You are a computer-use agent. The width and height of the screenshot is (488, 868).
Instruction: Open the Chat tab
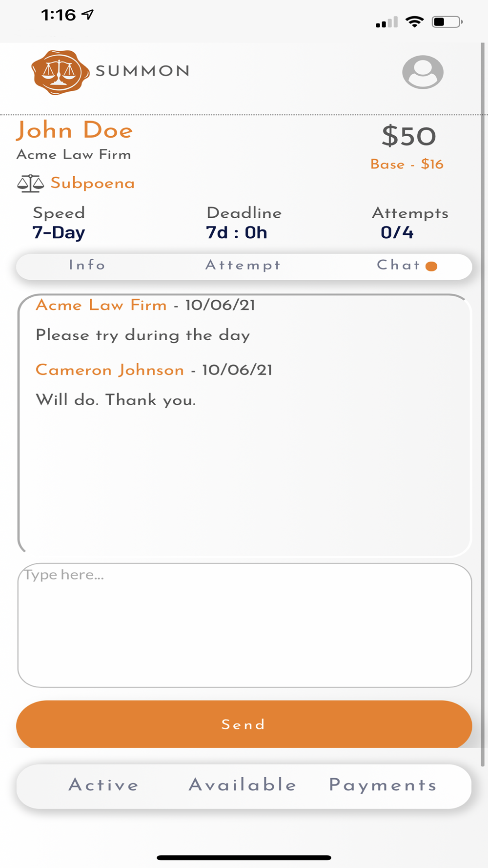click(399, 265)
